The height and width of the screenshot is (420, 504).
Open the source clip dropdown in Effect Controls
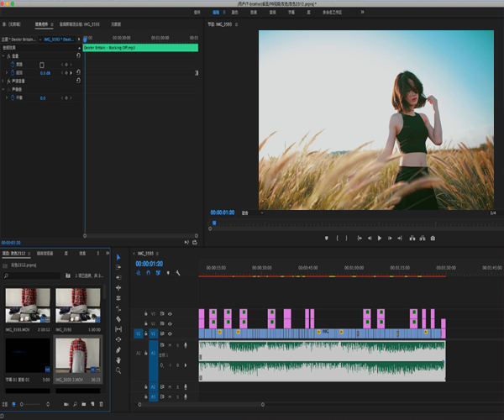pyautogui.click(x=40, y=39)
